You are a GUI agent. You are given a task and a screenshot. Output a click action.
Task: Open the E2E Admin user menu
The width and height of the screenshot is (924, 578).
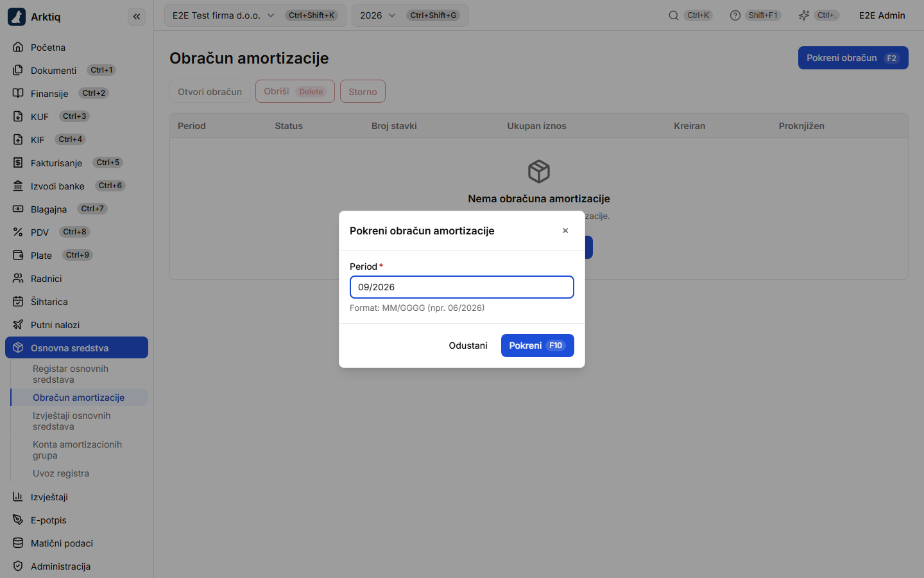(882, 15)
